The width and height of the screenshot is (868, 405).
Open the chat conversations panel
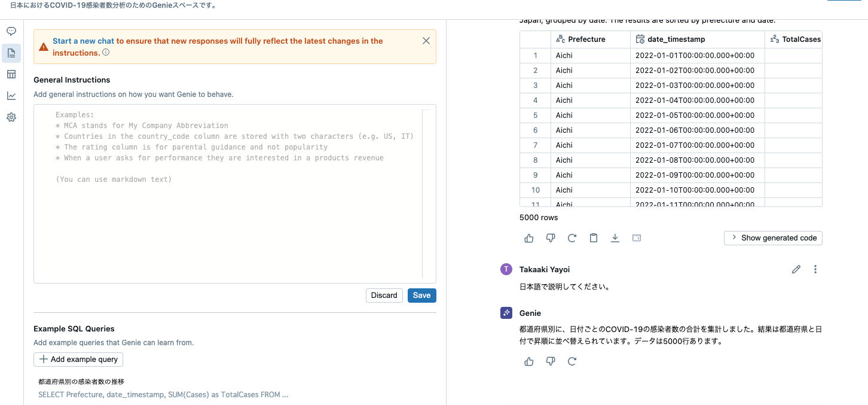click(11, 31)
